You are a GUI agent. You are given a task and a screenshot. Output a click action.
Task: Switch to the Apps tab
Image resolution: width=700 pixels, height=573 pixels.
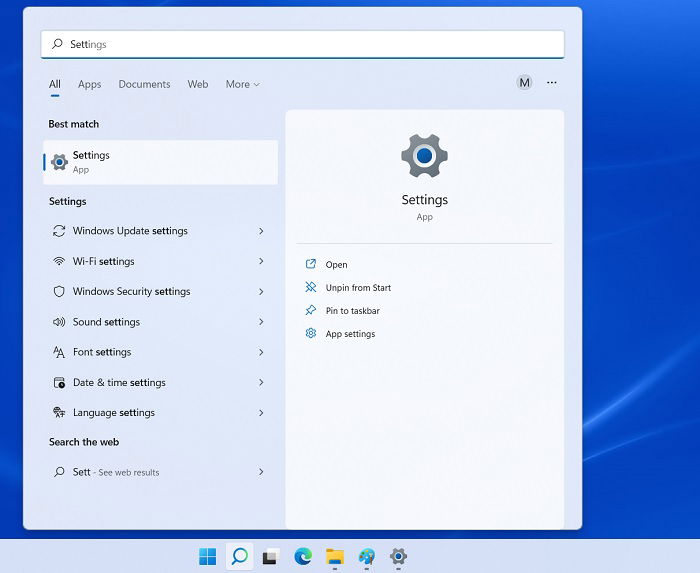(x=89, y=84)
